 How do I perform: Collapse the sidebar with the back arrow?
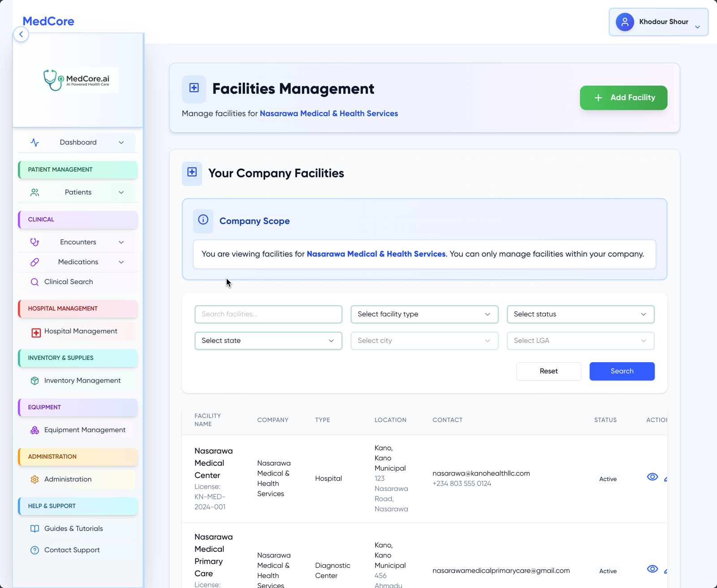[21, 35]
